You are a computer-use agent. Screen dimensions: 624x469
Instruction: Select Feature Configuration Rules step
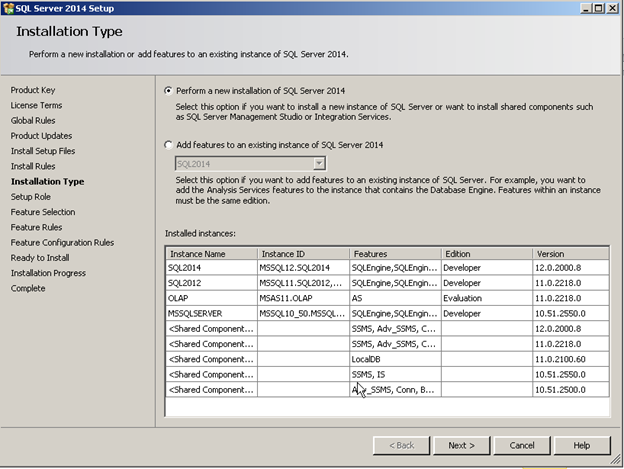tap(62, 243)
